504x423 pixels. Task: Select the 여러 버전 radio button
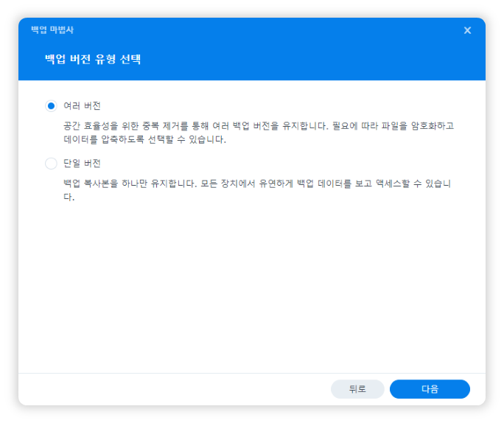[x=51, y=106]
